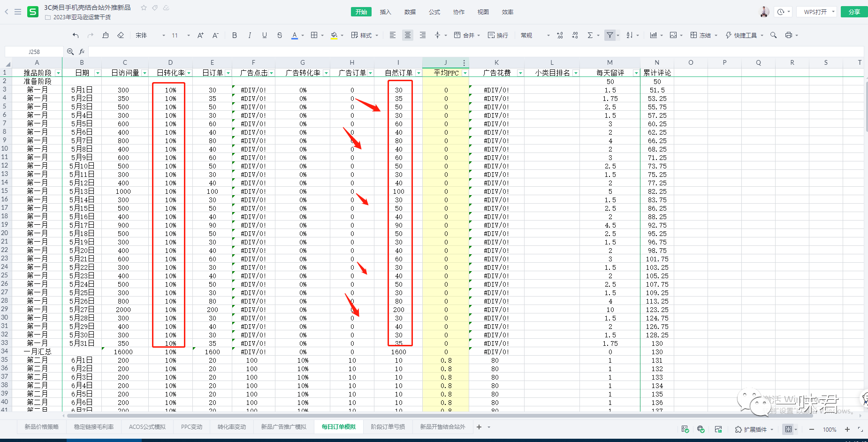This screenshot has width=868, height=442.
Task: Click the green 分享 share button
Action: (854, 12)
